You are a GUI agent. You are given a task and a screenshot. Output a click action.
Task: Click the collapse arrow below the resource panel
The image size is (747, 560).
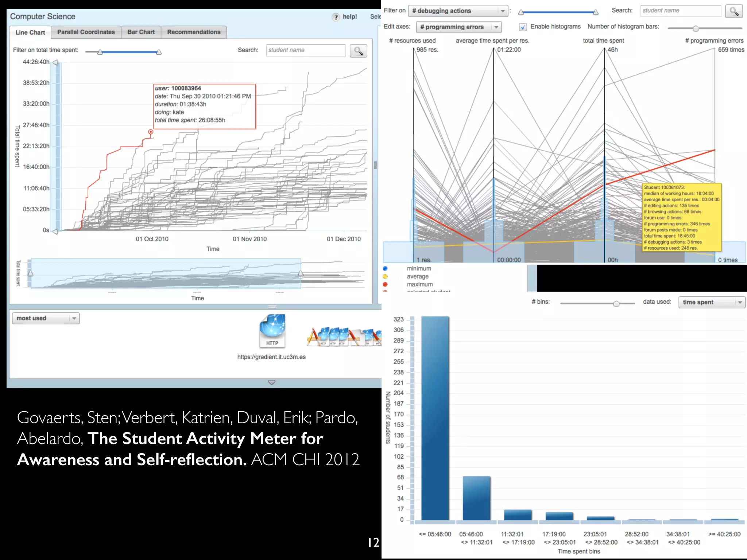(x=272, y=382)
